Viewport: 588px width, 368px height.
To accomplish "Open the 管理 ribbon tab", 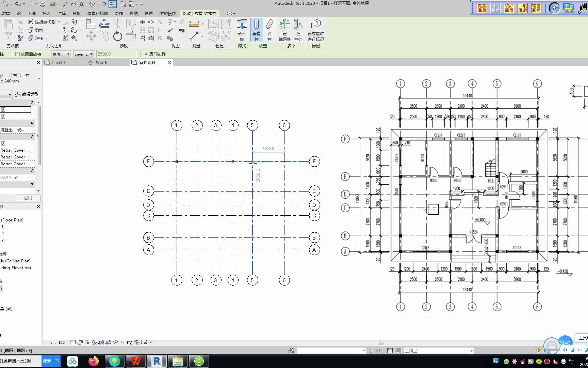I will click(149, 13).
